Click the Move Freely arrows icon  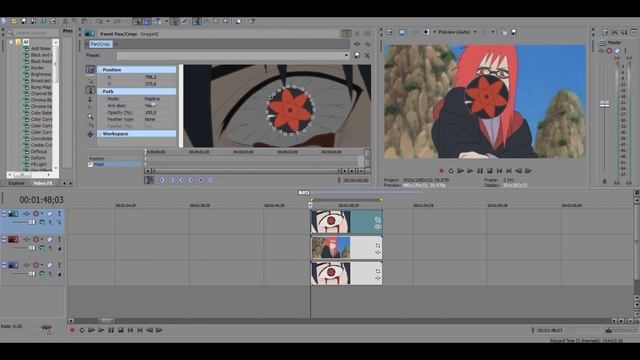[x=91, y=134]
